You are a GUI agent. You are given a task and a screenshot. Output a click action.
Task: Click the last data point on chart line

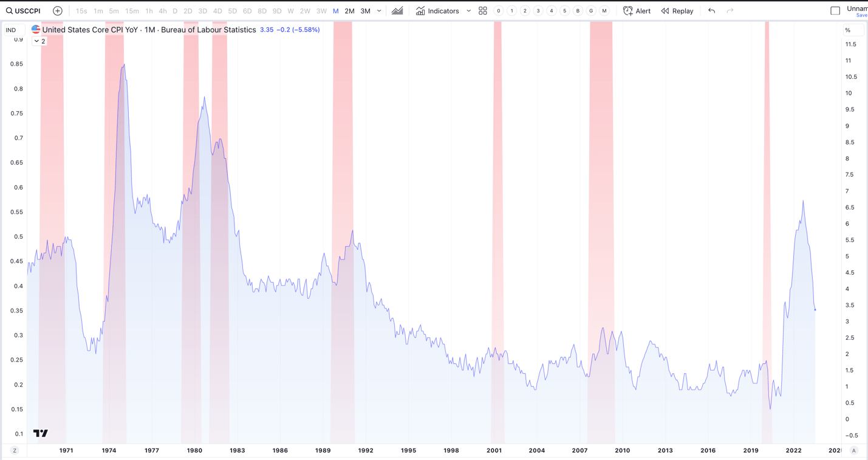pos(815,310)
